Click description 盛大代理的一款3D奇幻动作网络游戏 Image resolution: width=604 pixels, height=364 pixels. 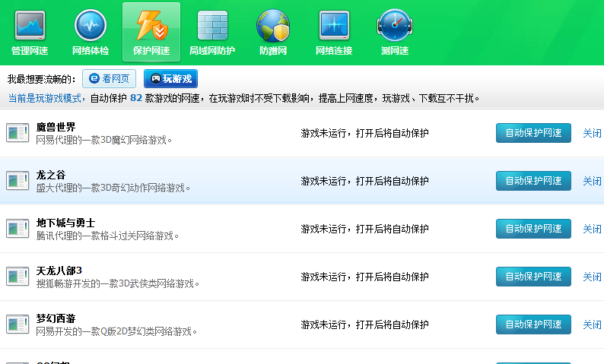pos(113,188)
